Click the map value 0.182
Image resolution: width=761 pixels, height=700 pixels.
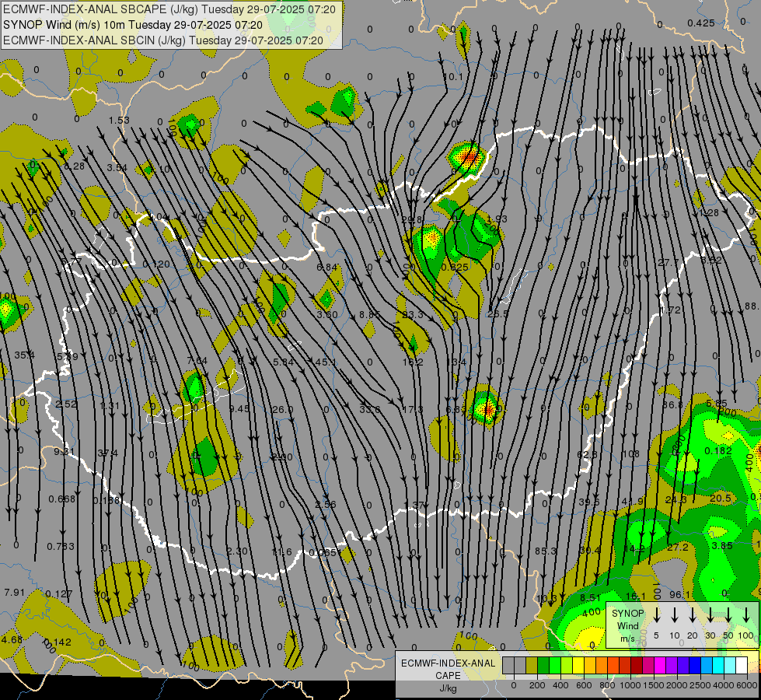click(x=718, y=451)
